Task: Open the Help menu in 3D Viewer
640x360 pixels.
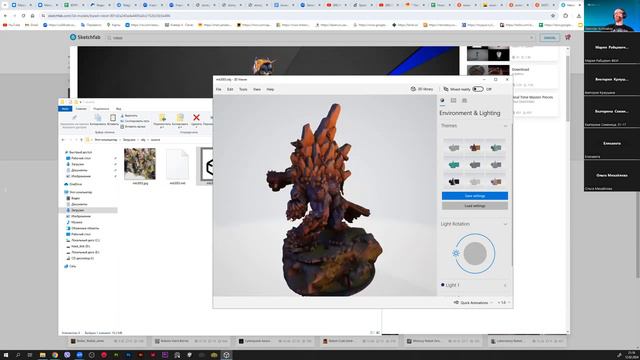Action: point(270,89)
